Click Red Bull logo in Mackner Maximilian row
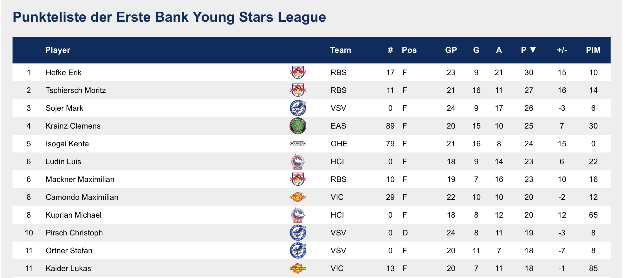The width and height of the screenshot is (644, 278). tap(298, 179)
